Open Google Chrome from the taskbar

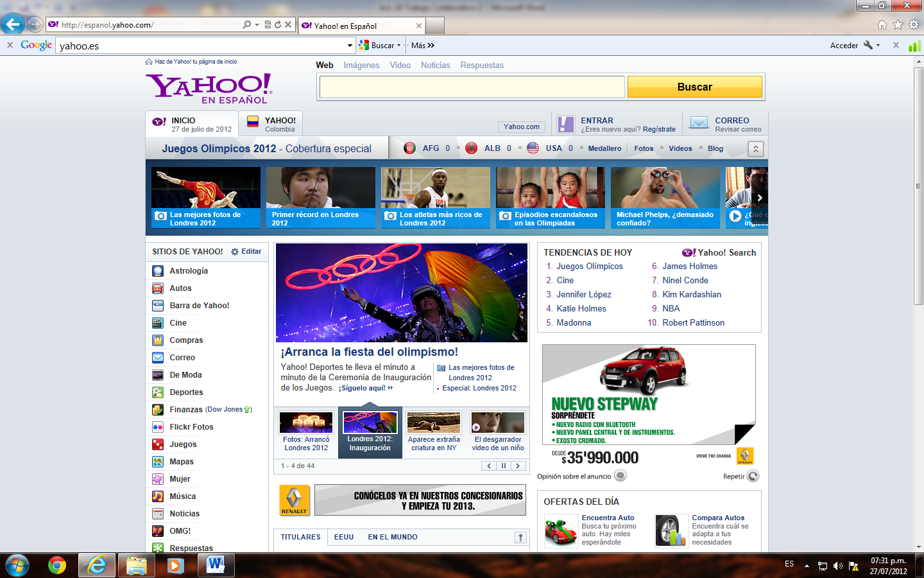(57, 565)
